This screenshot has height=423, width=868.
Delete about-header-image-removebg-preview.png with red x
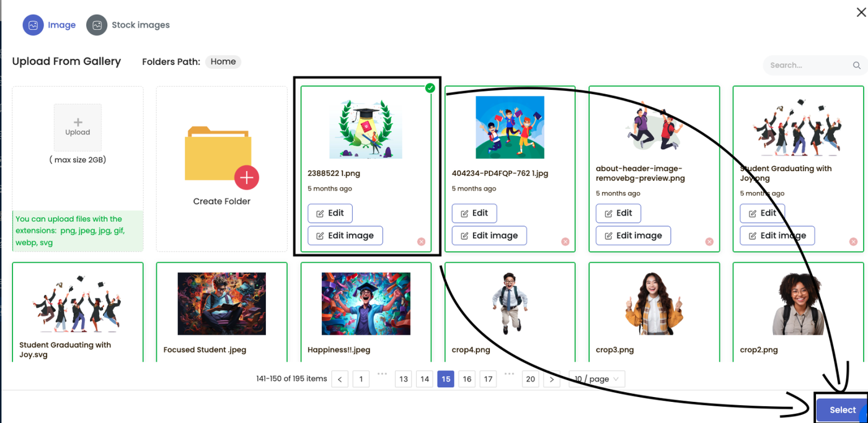coord(709,242)
